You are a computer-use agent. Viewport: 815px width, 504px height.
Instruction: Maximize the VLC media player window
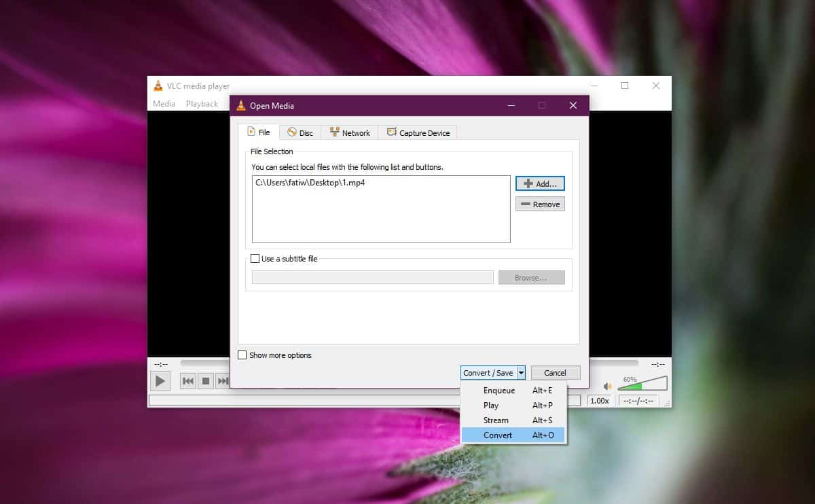point(625,86)
